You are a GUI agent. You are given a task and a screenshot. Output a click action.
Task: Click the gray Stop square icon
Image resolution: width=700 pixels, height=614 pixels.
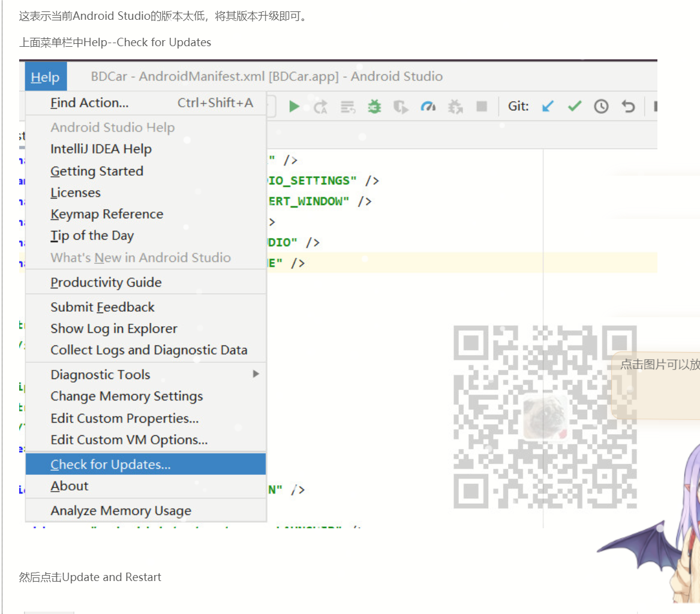(x=482, y=106)
